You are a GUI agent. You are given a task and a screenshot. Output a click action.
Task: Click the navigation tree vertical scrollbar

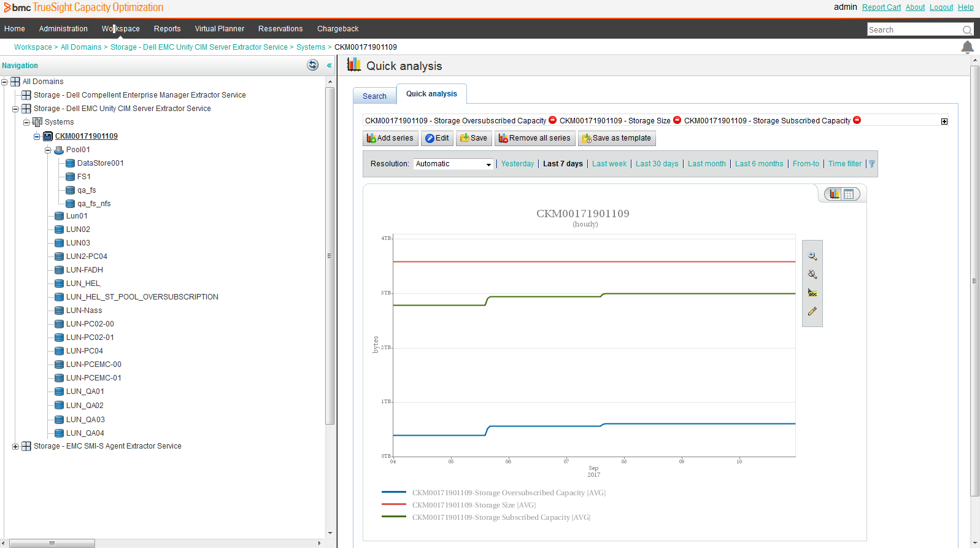[x=330, y=256]
